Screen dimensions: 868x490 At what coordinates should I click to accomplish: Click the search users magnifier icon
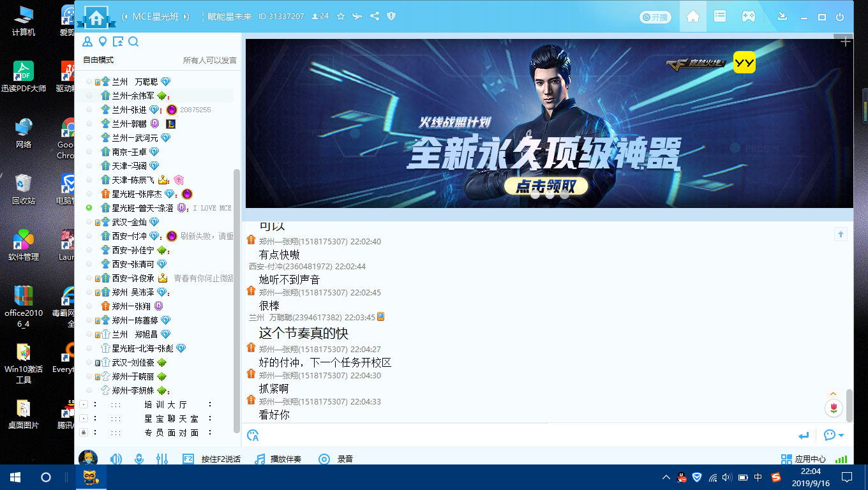133,42
